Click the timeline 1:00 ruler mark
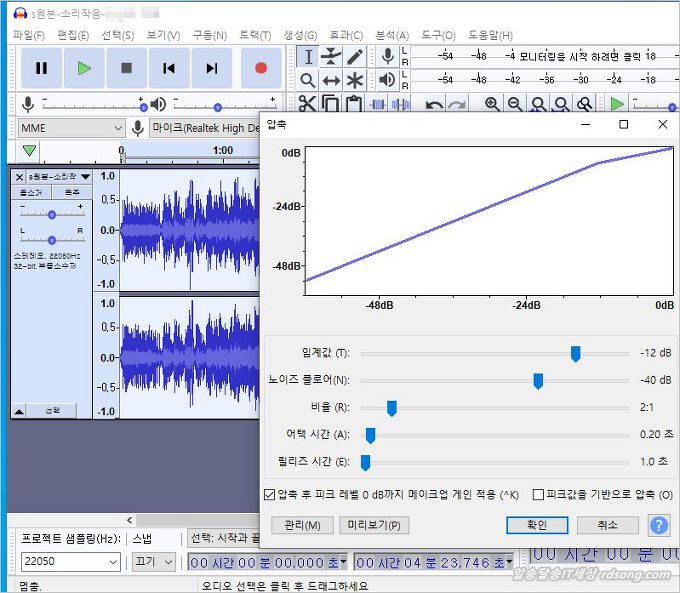This screenshot has height=593, width=680. click(223, 150)
